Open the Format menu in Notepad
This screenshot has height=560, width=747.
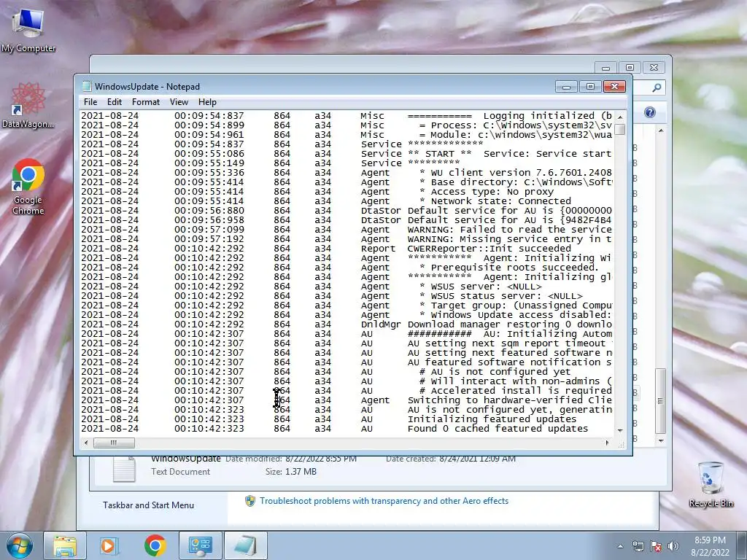[x=146, y=102]
